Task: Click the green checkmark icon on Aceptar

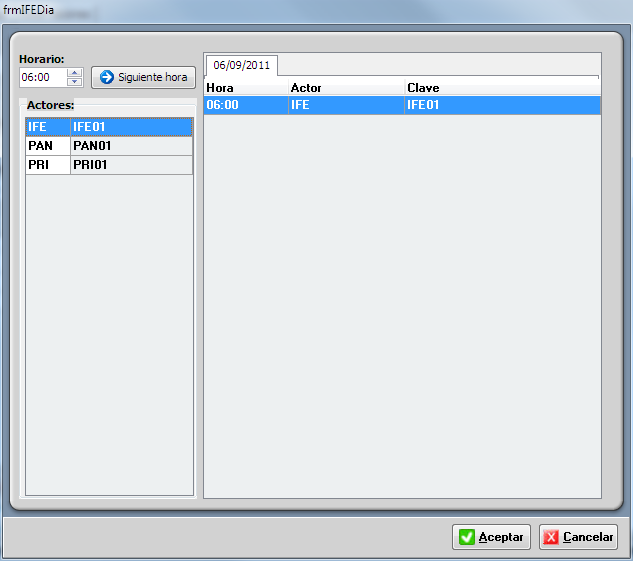Action: (467, 537)
